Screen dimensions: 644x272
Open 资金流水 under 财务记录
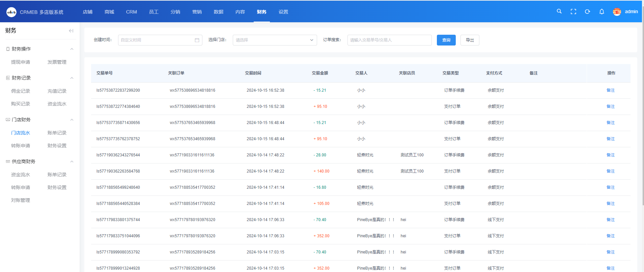click(57, 104)
